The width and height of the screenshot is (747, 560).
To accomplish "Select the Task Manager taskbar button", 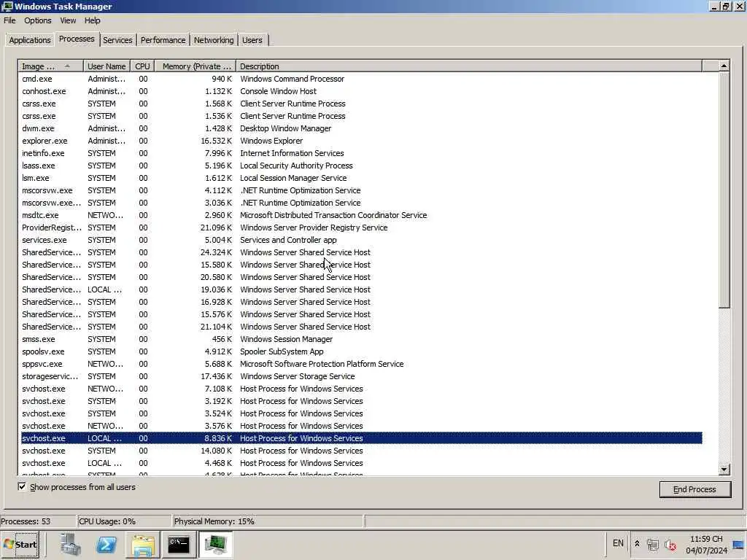I will tap(215, 544).
